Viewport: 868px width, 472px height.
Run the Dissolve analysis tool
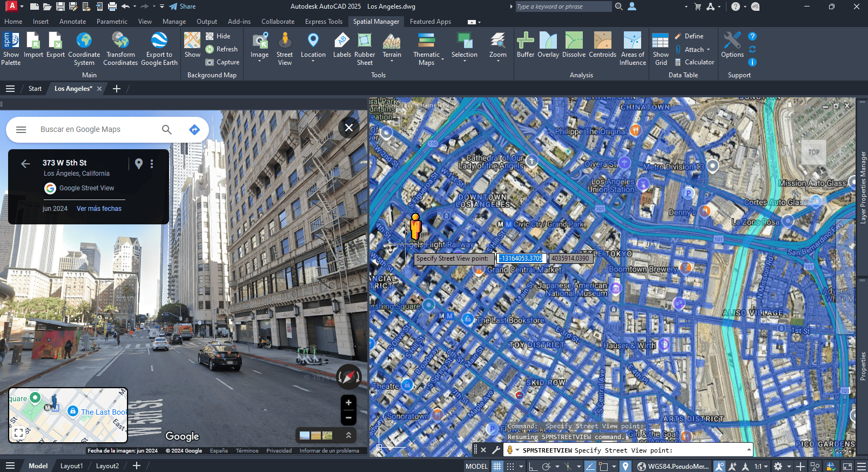click(574, 44)
